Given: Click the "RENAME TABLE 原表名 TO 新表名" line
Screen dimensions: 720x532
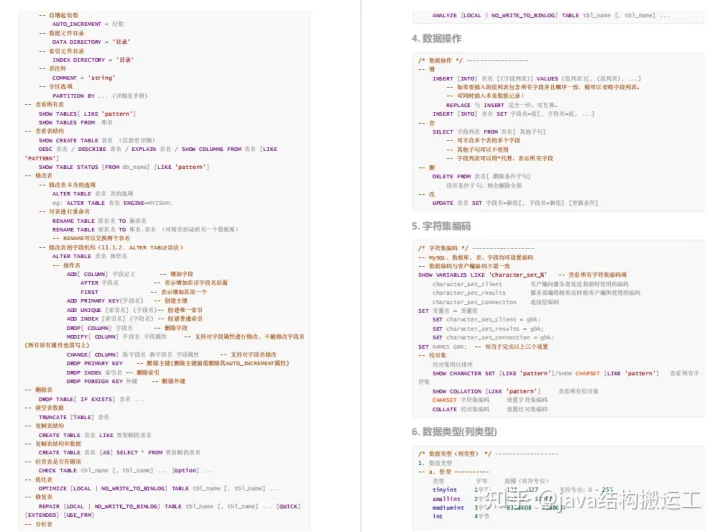Looking at the screenshot, I should click(99, 221).
